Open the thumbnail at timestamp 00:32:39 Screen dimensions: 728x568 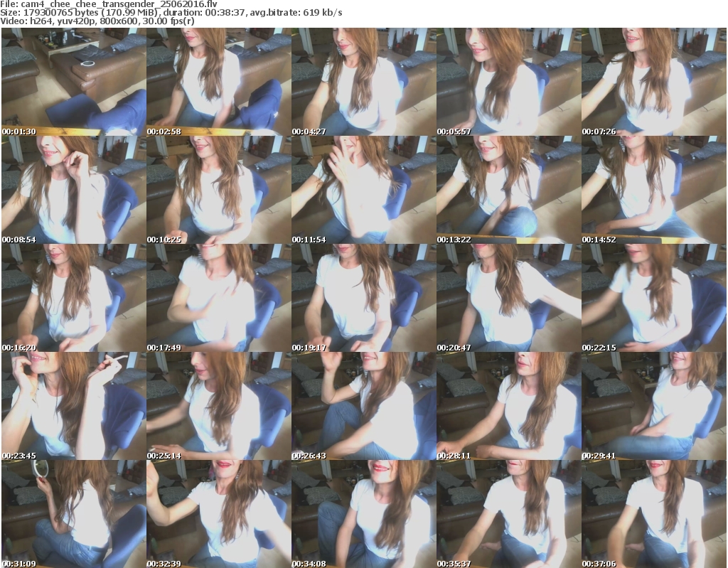[219, 514]
